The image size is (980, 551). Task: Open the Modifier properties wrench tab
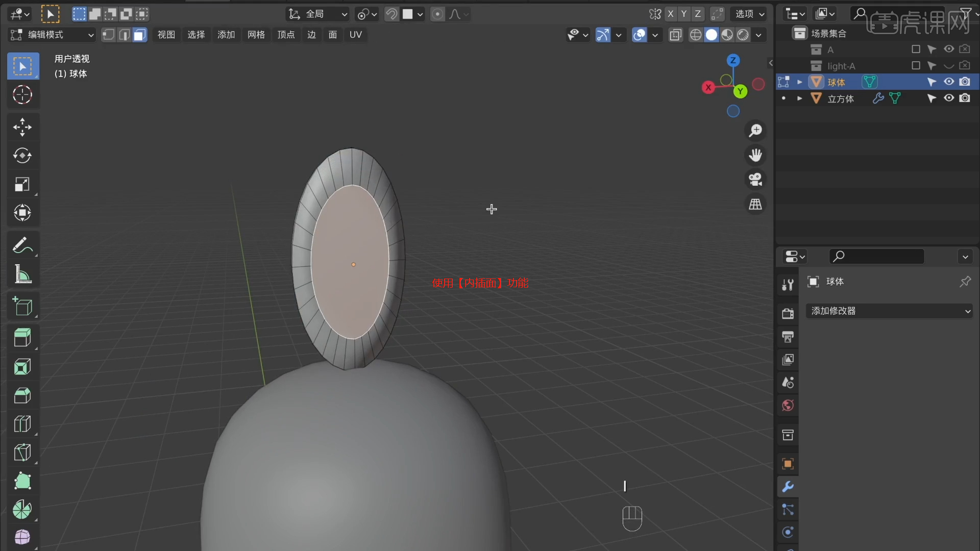[x=788, y=487]
